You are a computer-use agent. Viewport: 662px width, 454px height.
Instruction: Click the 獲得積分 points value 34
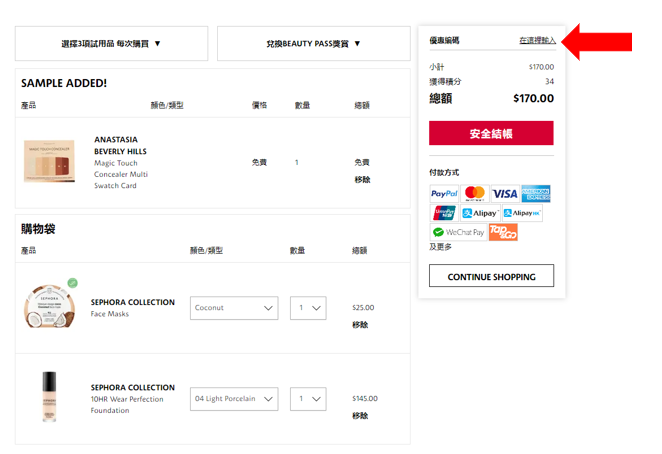(549, 81)
